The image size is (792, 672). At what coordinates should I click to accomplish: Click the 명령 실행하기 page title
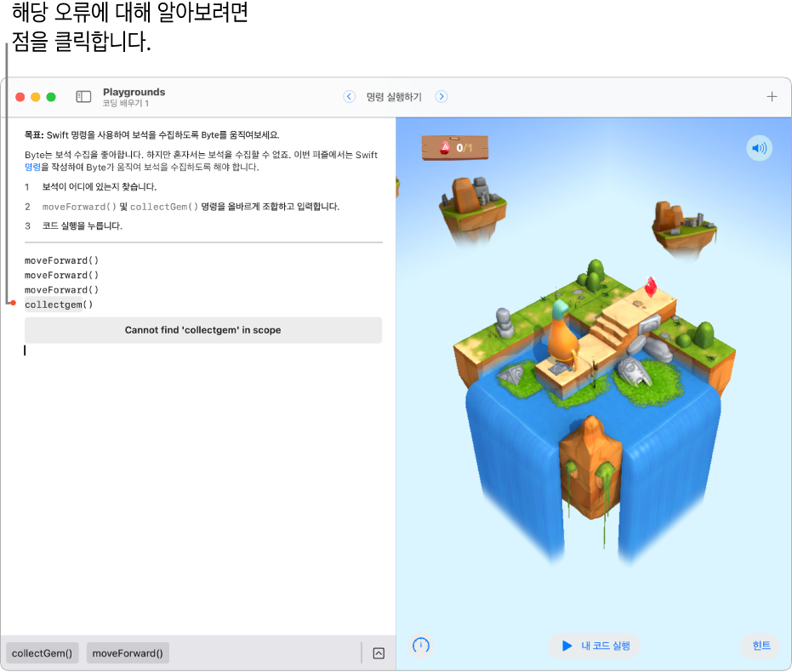394,96
